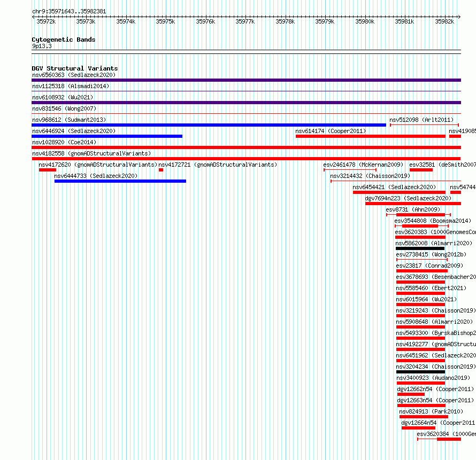Open nsv3214432 (Chaisson2019) label

coord(370,176)
